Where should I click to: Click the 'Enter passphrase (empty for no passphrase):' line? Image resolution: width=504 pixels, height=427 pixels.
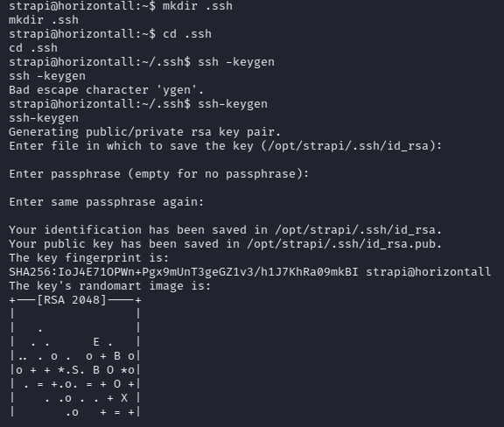coord(158,174)
